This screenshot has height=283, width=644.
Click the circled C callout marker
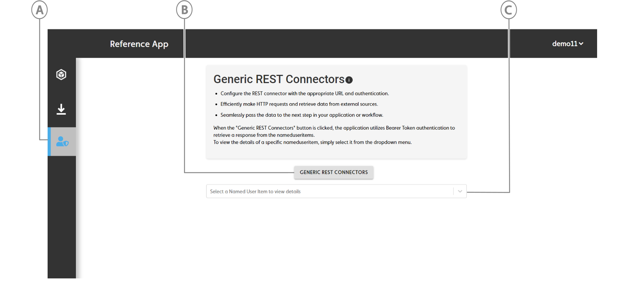pos(508,10)
